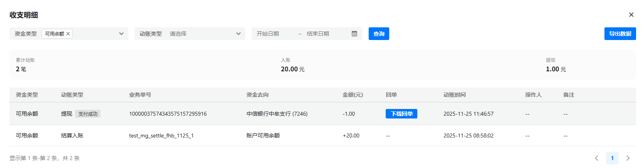
Task: Select the 结算入账 transaction row
Action: point(72,136)
